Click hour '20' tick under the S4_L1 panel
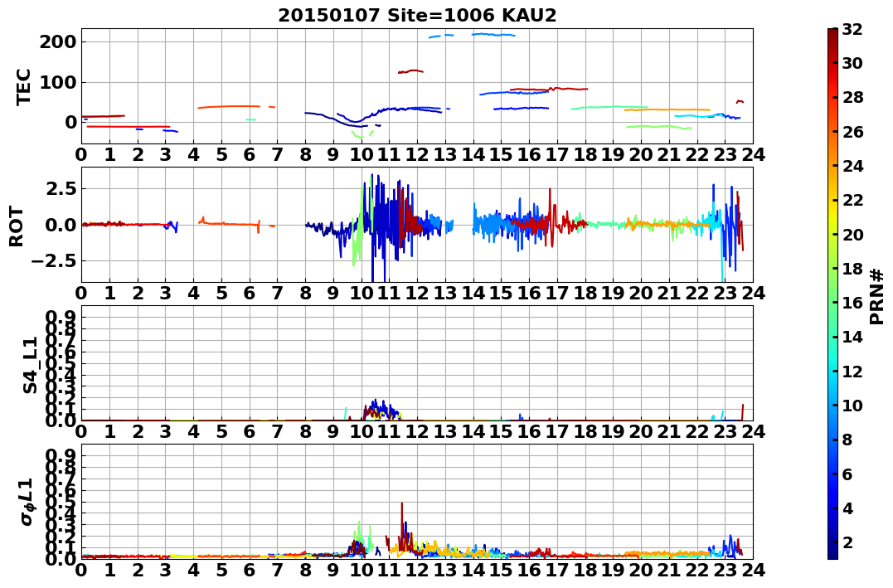The width and height of the screenshot is (893, 588). coord(641,431)
